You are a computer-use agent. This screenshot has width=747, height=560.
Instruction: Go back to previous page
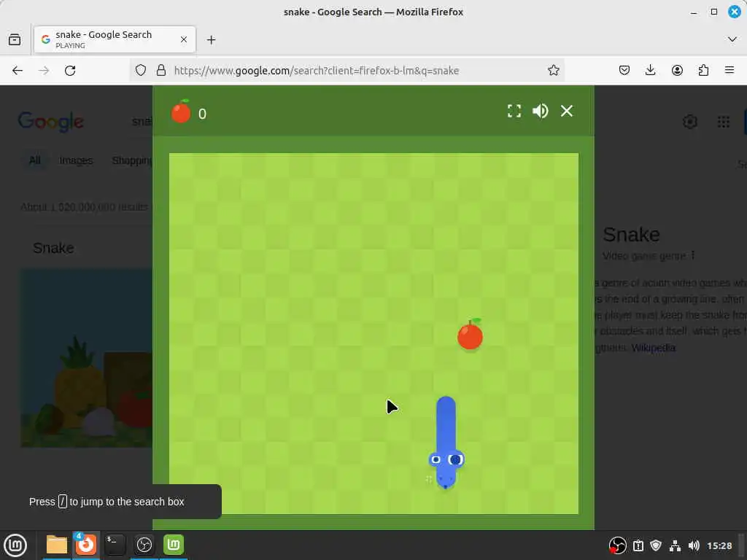[18, 71]
